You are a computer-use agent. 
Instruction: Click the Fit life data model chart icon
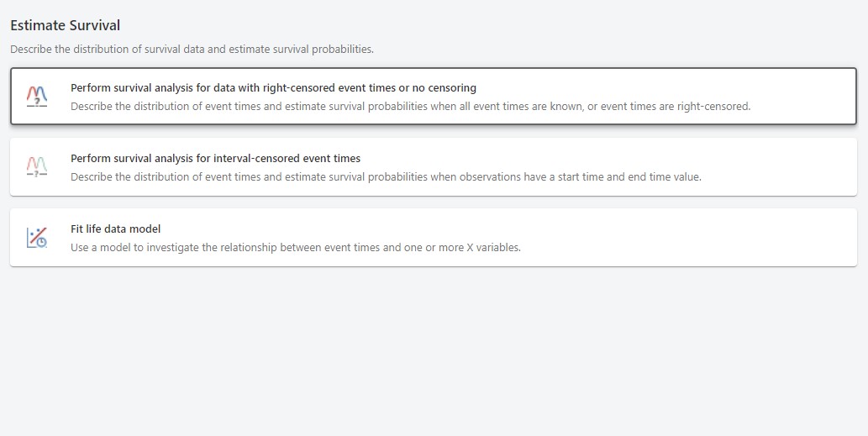point(37,238)
